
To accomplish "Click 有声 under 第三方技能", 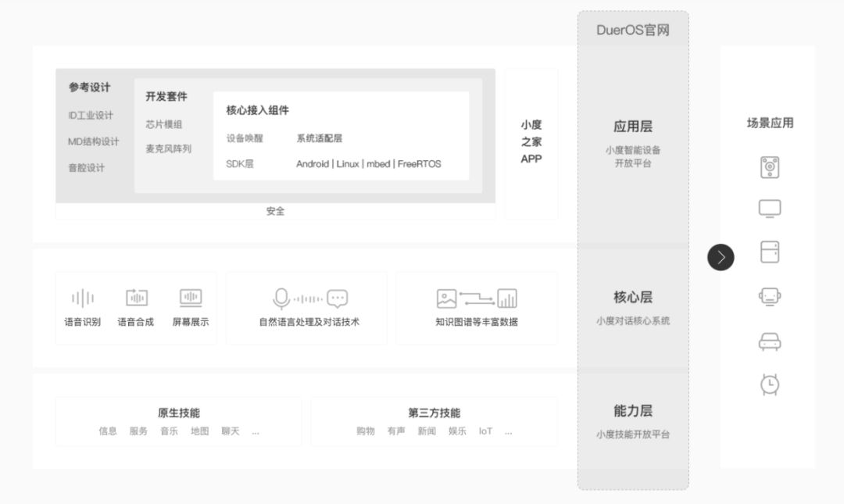I will pos(396,431).
